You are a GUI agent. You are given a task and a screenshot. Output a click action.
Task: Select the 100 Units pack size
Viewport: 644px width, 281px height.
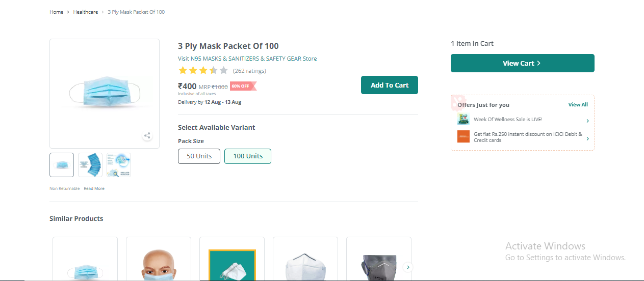(248, 156)
